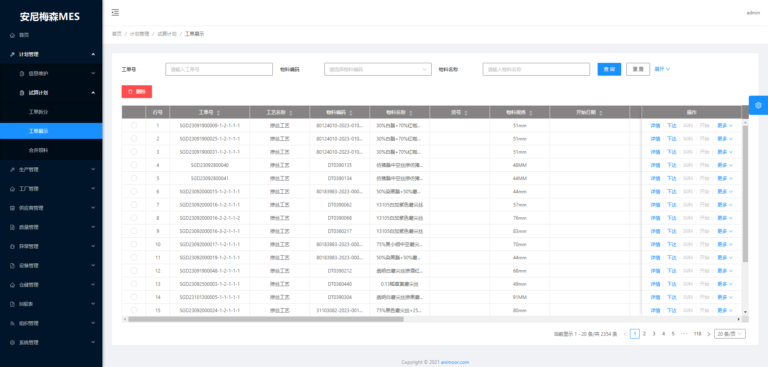The height and width of the screenshot is (367, 768).
Task: Click the blue 查询 search button
Action: [609, 70]
